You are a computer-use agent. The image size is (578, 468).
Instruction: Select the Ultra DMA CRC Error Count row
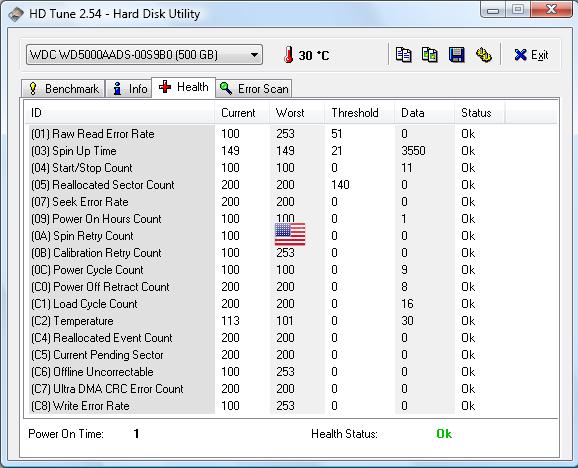coord(291,388)
